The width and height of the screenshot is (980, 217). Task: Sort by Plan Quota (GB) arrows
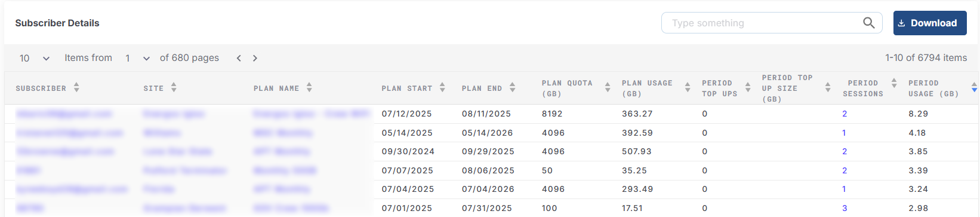pos(608,88)
